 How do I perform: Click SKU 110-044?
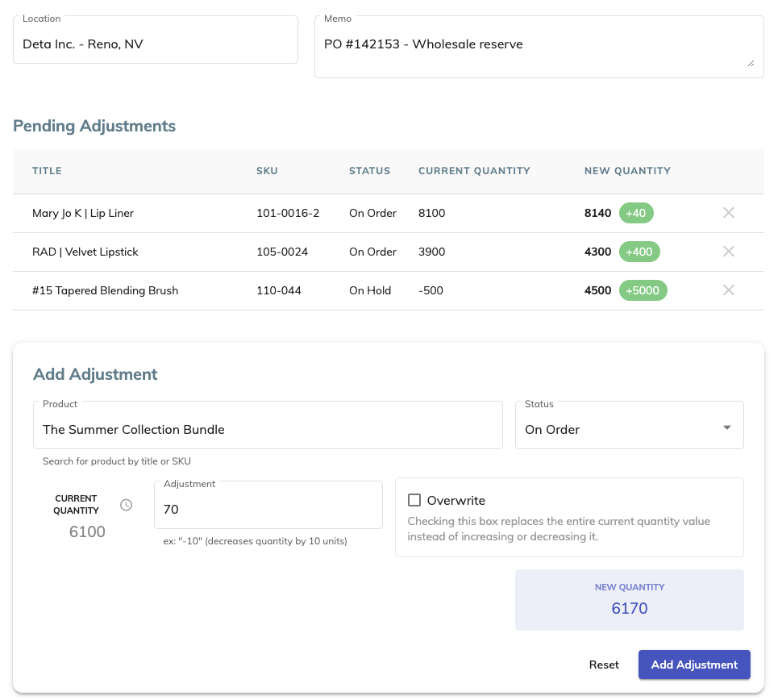279,290
